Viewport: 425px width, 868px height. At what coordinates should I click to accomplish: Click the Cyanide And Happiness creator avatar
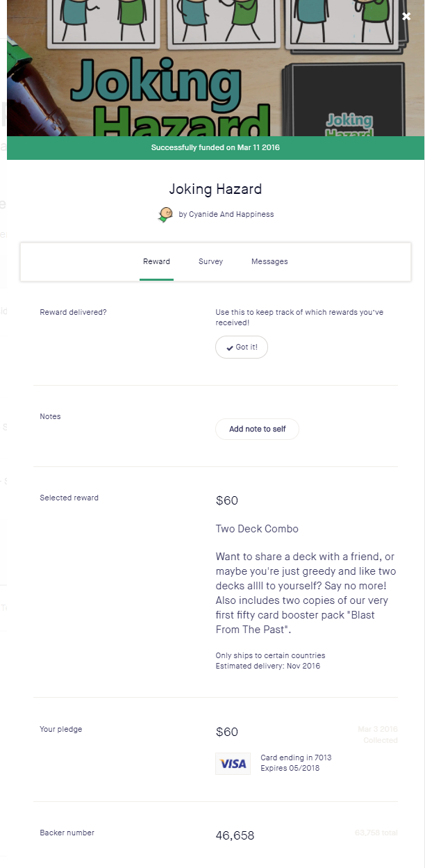click(165, 215)
